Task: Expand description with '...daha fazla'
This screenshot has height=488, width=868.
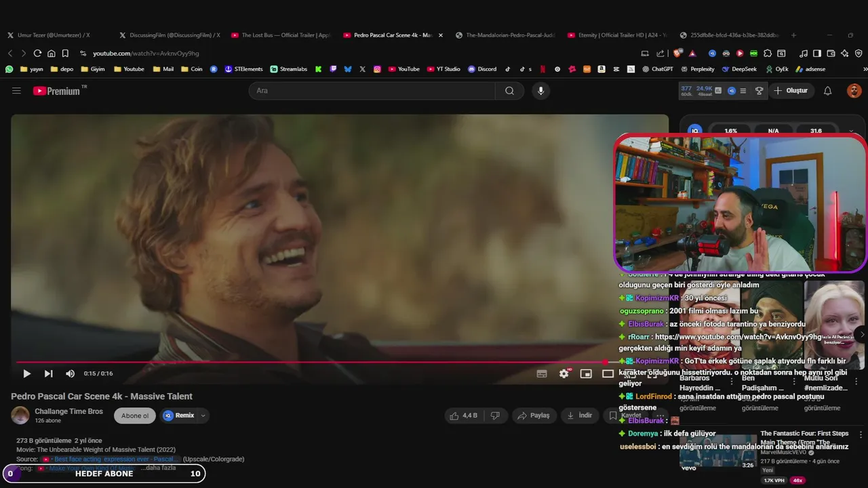Action: click(x=158, y=468)
